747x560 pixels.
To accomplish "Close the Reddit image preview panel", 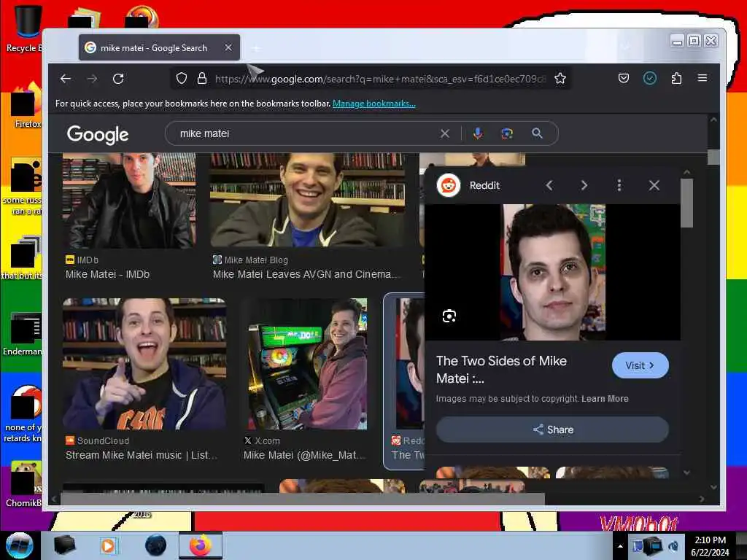I will tap(654, 185).
